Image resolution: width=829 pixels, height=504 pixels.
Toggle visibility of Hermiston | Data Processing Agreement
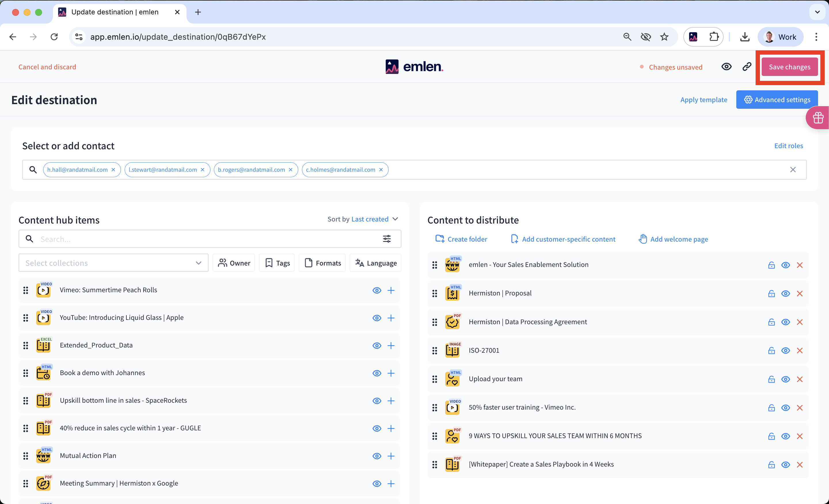coord(785,322)
